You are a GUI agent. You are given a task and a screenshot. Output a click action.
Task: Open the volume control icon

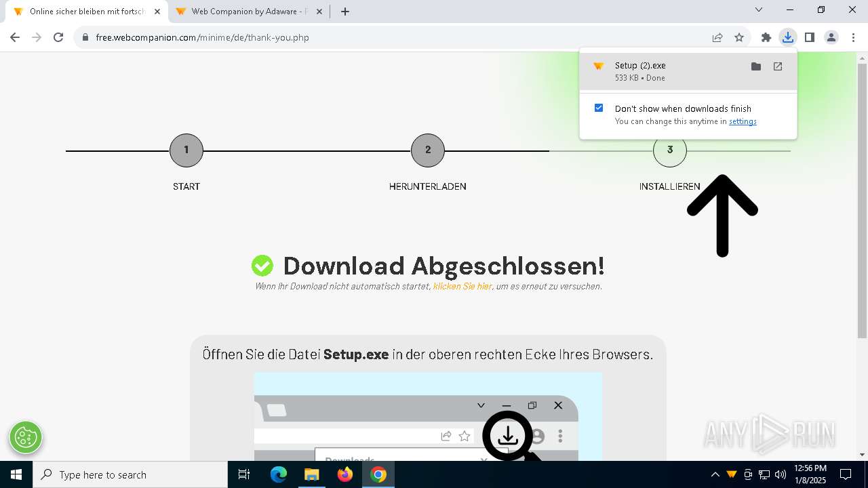[781, 474]
